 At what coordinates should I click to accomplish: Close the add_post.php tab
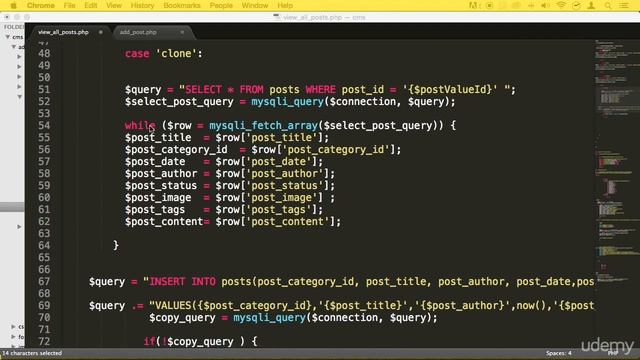pyautogui.click(x=182, y=32)
